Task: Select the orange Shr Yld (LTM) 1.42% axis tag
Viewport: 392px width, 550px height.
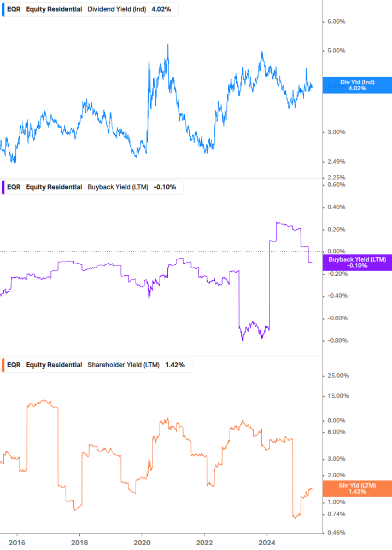Action: tap(357, 489)
